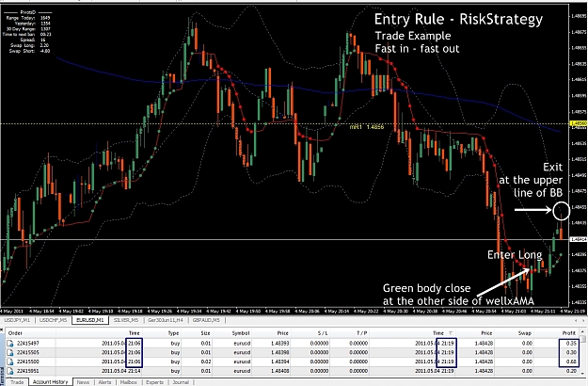Click the profit value 0.30
This screenshot has width=588, height=386.
(571, 353)
